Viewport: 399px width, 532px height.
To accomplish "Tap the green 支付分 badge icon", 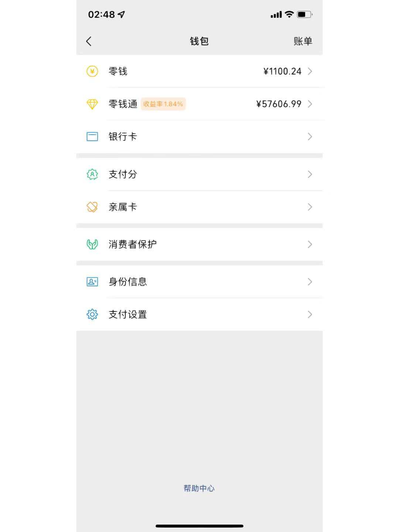I will [x=92, y=174].
